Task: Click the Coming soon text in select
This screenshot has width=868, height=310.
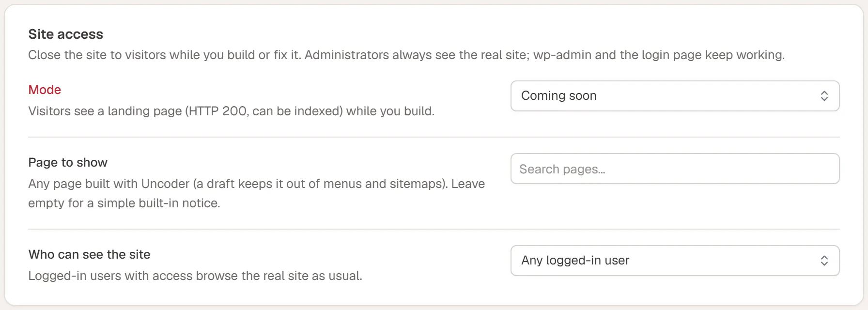Action: [558, 96]
